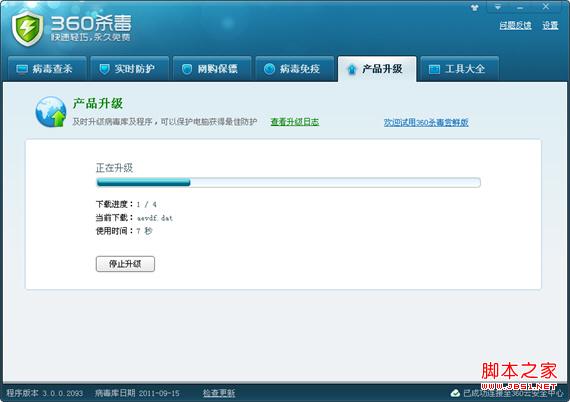Close the 360杀毒 window
Image resolution: width=570 pixels, height=402 pixels.
[546, 7]
